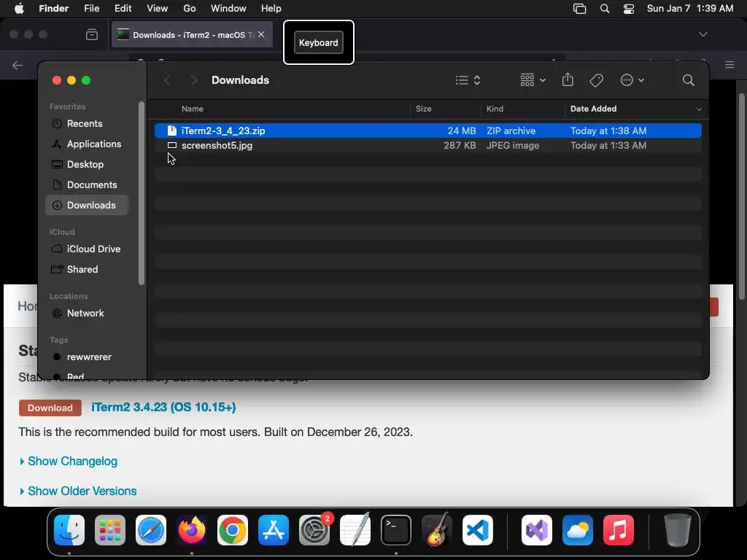Screen dimensions: 747x560
Task: Click the Share icon in Finder toolbar
Action: (x=568, y=80)
